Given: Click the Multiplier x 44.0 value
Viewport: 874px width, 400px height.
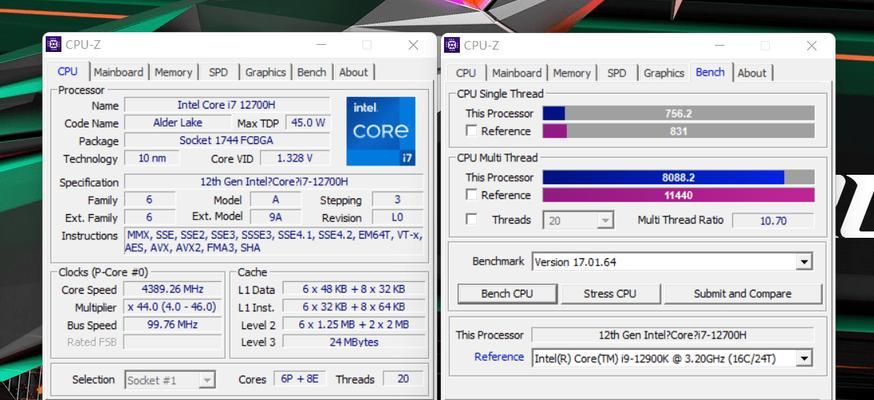Looking at the screenshot, I should coord(173,307).
